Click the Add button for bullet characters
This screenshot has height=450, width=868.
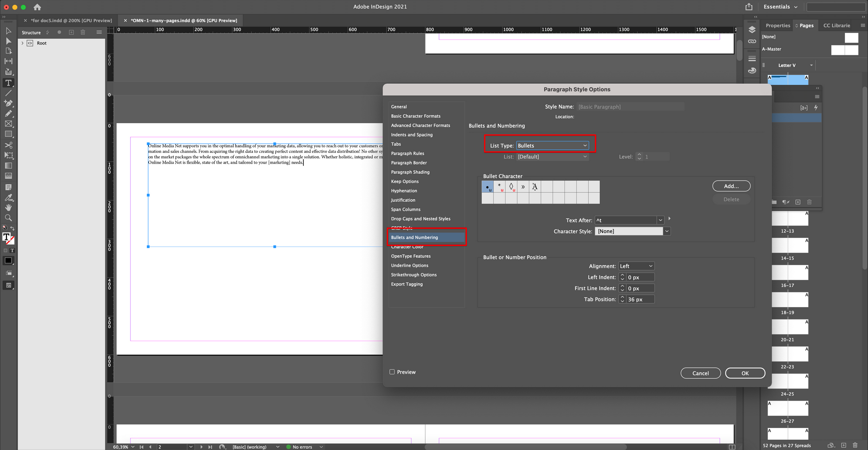click(x=731, y=186)
